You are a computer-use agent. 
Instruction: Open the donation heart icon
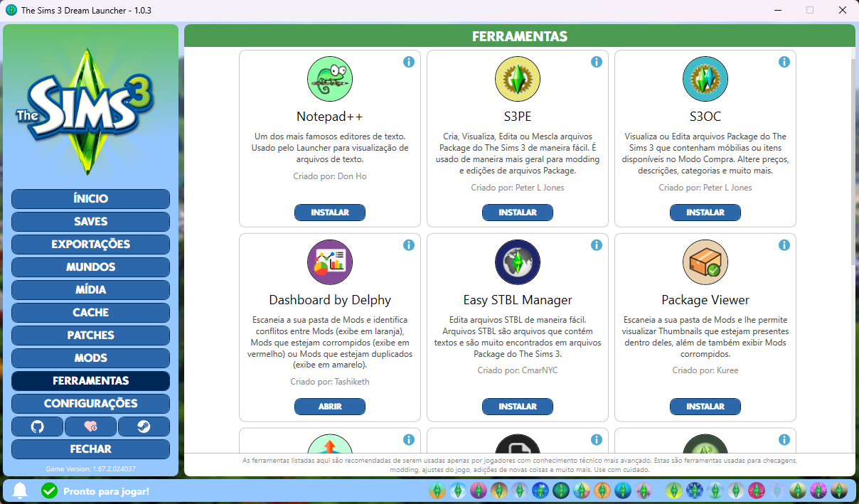[x=90, y=427]
